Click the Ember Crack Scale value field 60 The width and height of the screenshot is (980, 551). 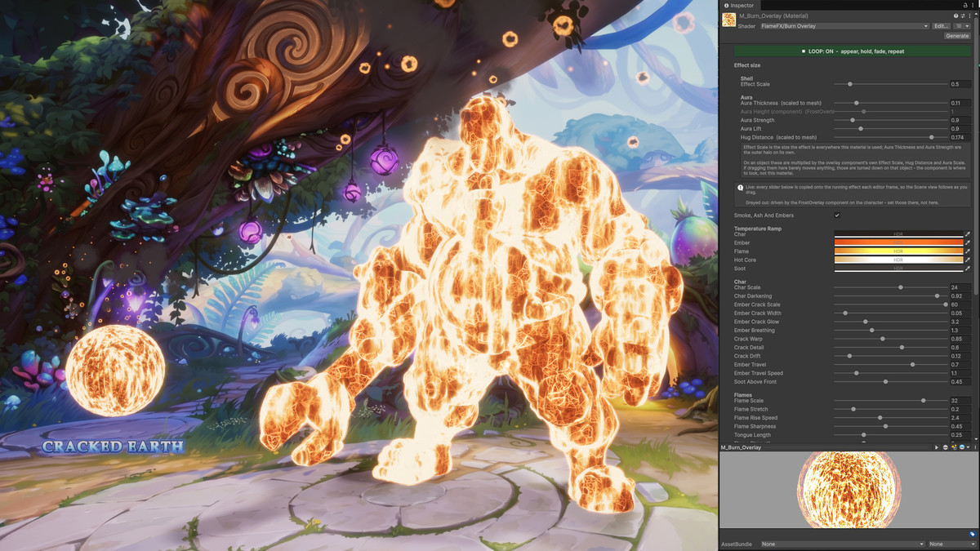(x=960, y=304)
